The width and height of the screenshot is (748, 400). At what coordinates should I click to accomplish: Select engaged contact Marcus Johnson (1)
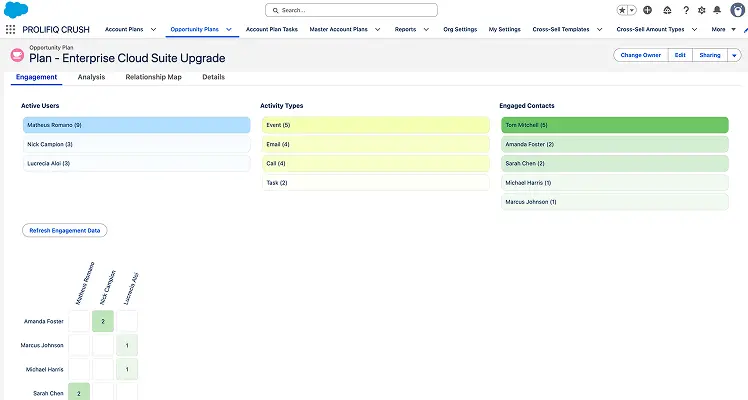[x=615, y=202]
